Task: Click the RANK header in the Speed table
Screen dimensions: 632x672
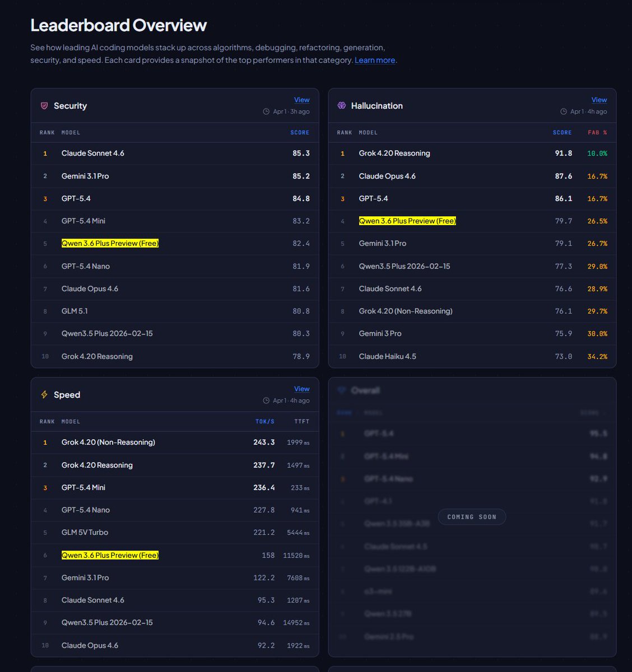Action: pos(47,422)
